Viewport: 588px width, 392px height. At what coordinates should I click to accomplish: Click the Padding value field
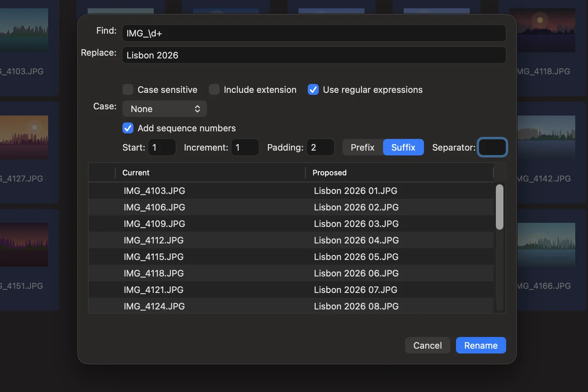point(320,147)
